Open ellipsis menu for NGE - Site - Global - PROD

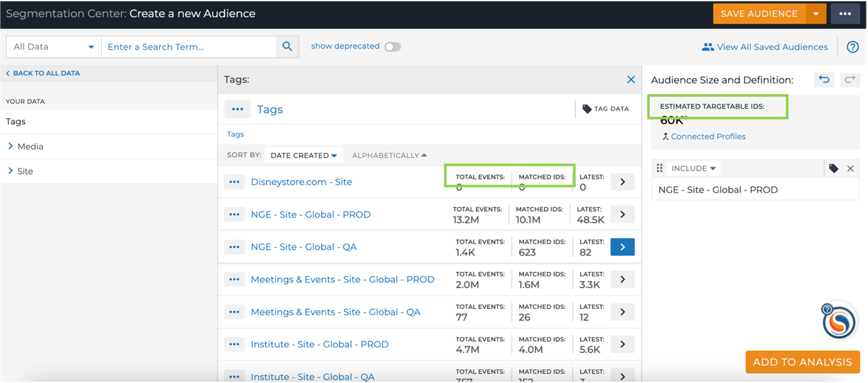[234, 215]
